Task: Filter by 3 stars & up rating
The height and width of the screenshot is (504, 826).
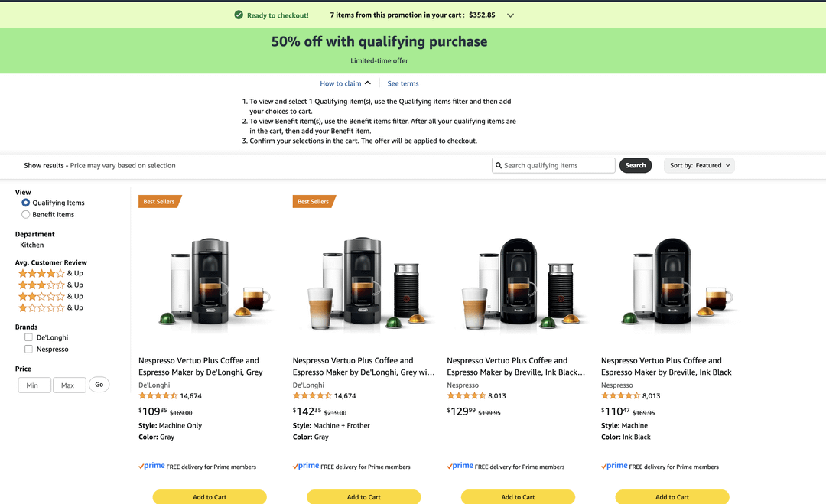Action: (50, 285)
